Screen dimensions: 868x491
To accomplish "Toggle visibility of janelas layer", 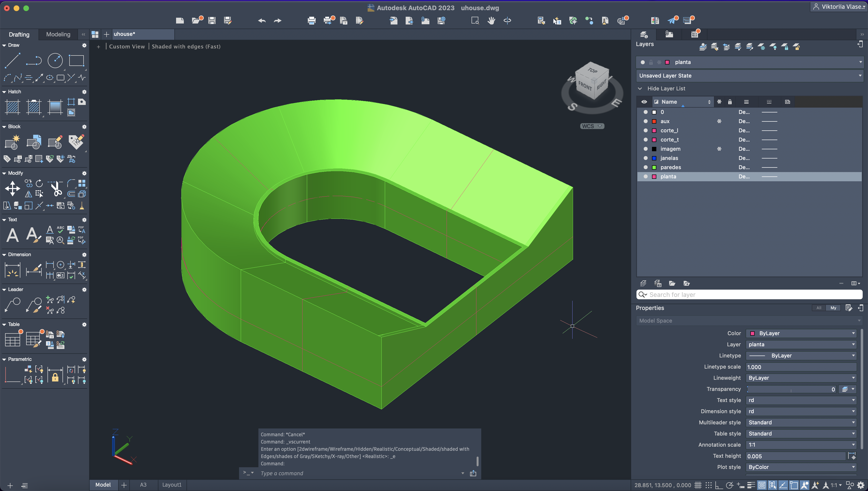I will [x=645, y=158].
